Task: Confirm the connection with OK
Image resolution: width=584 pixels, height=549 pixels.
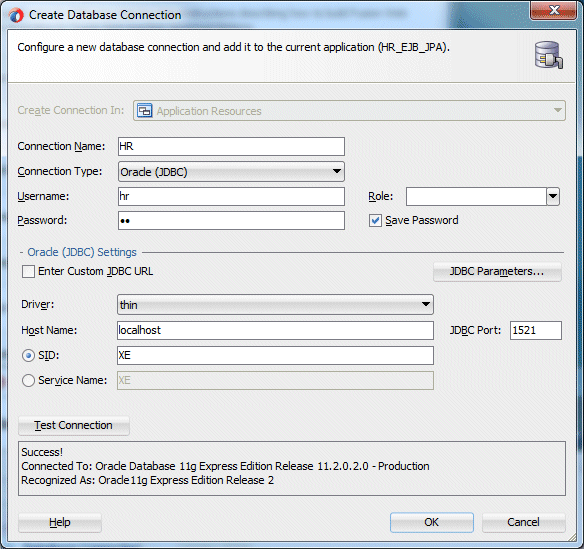Action: click(x=432, y=523)
